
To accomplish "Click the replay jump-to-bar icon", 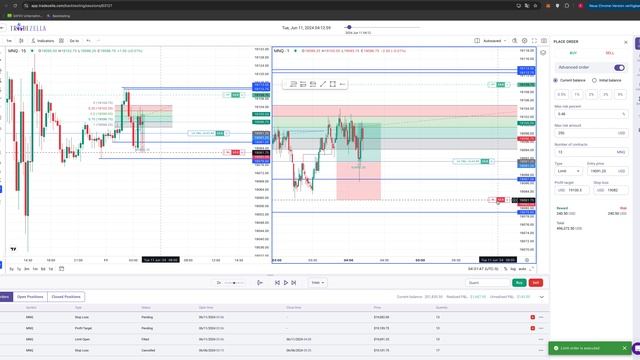I will (x=260, y=282).
